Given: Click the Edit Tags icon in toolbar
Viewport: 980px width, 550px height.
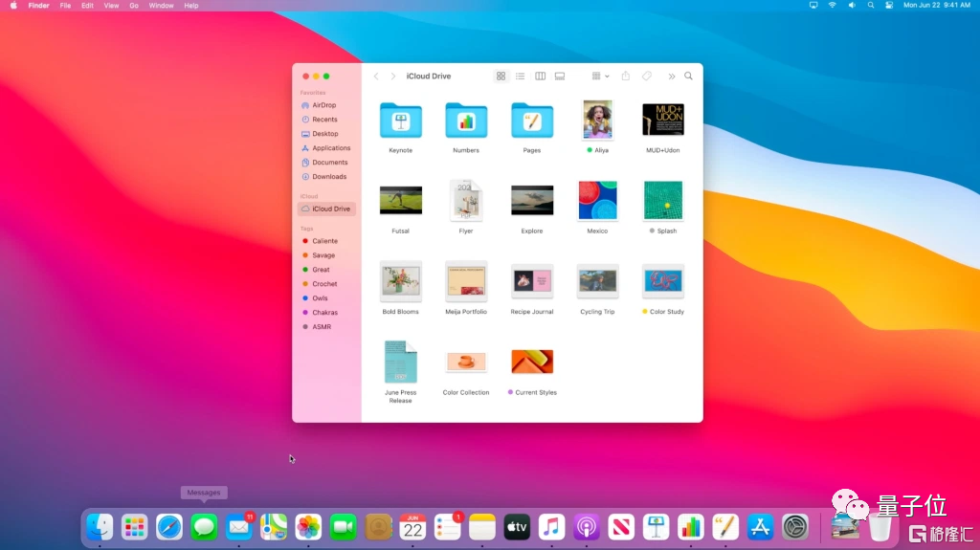Looking at the screenshot, I should [647, 77].
